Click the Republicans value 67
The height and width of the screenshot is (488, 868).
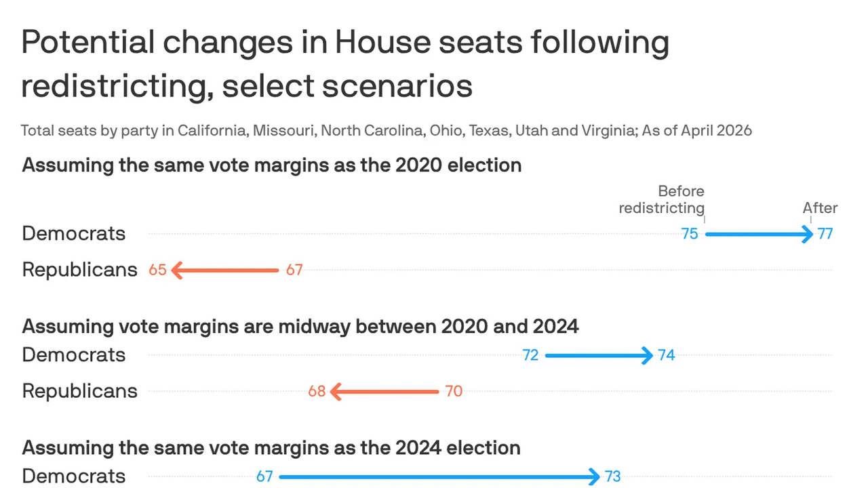(x=294, y=270)
